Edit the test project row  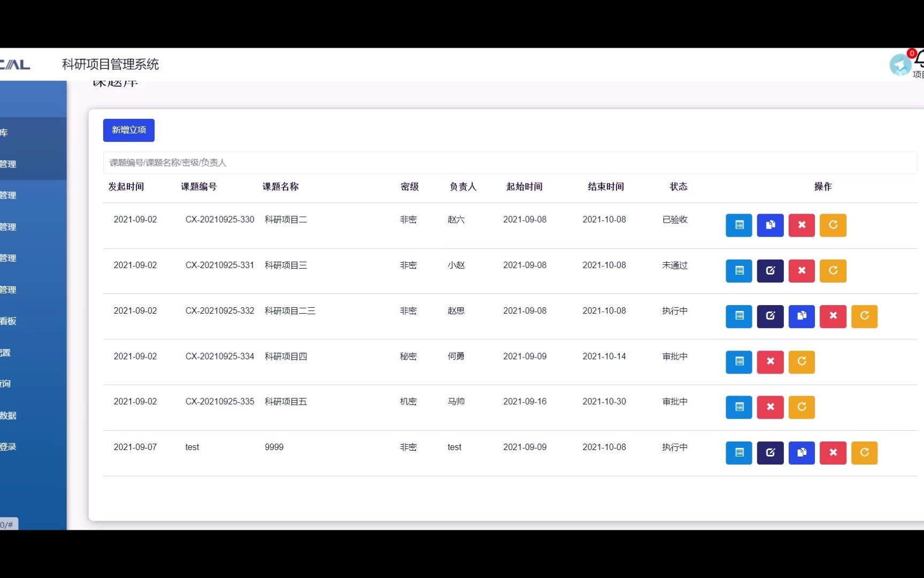(770, 453)
